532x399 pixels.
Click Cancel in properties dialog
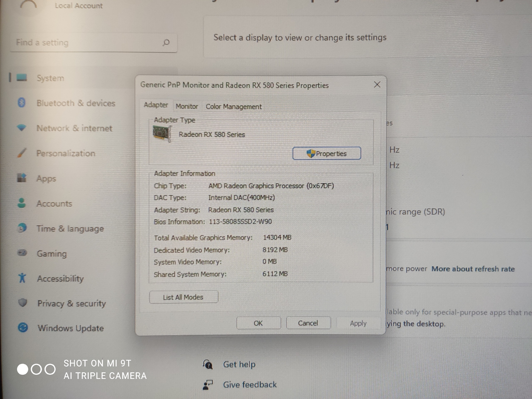coord(308,323)
